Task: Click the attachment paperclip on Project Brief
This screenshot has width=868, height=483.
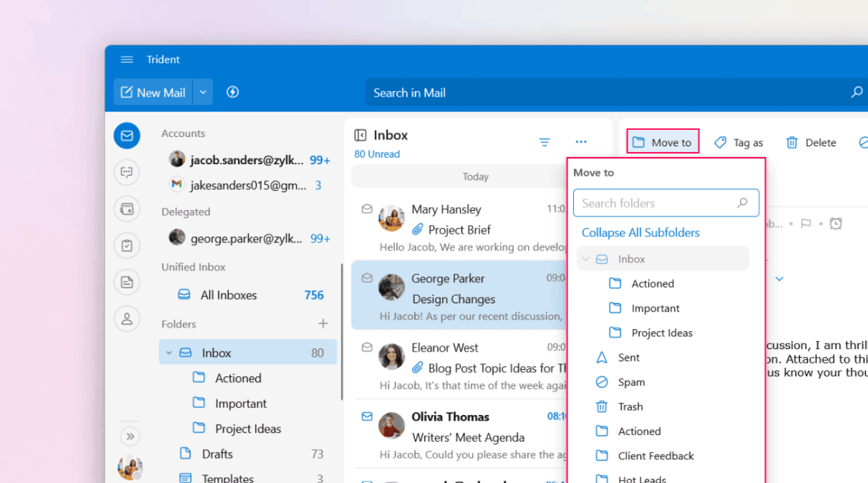Action: click(x=418, y=230)
